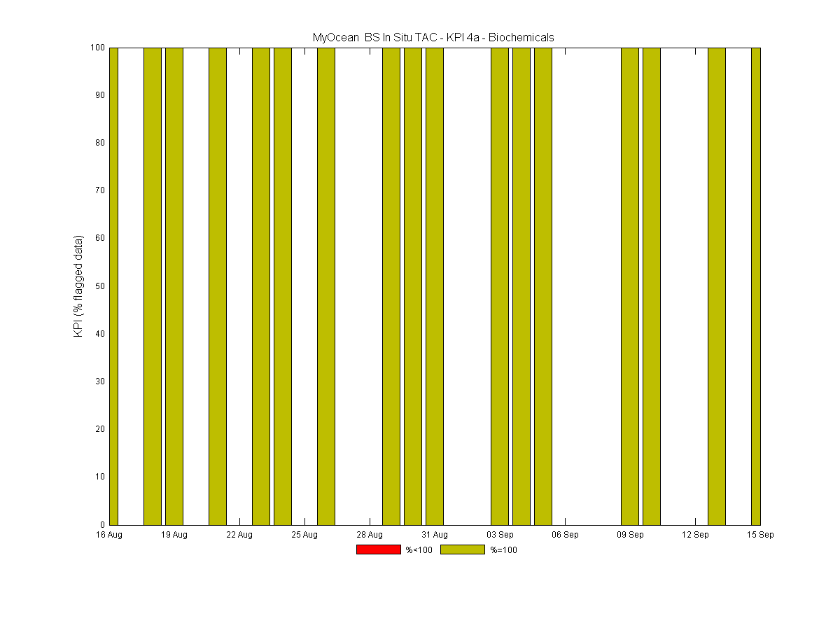
Task: Click the '31 Aug' x-axis label
Action: (x=435, y=535)
